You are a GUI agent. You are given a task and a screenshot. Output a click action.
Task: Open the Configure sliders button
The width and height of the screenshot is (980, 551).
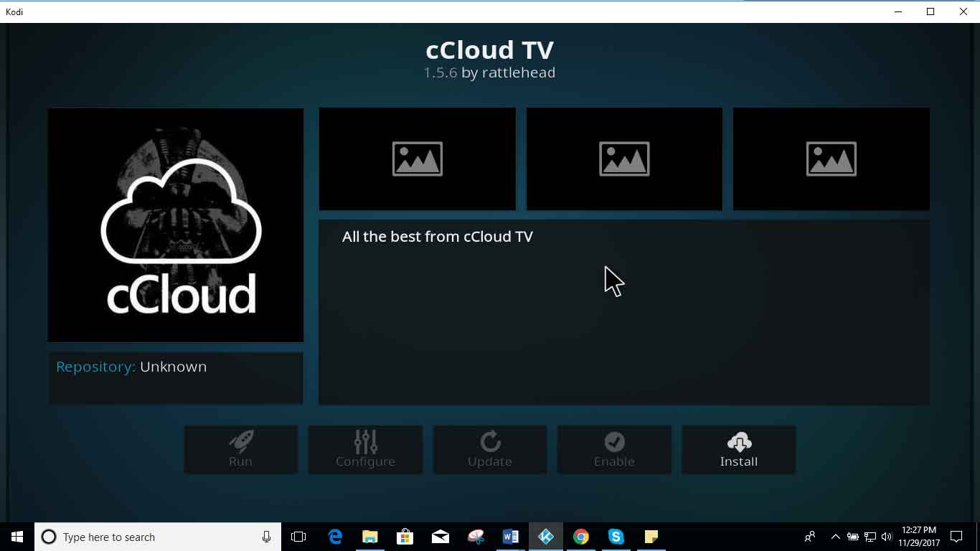365,450
